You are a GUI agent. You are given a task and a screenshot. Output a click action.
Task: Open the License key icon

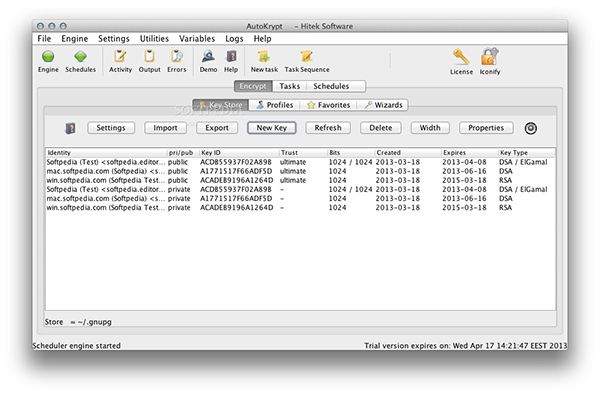[x=461, y=57]
